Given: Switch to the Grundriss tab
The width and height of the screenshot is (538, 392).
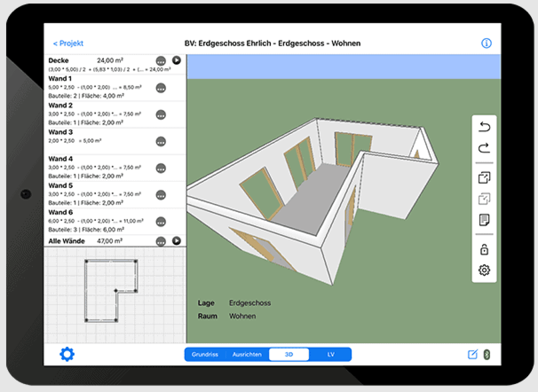Looking at the screenshot, I should [205, 355].
